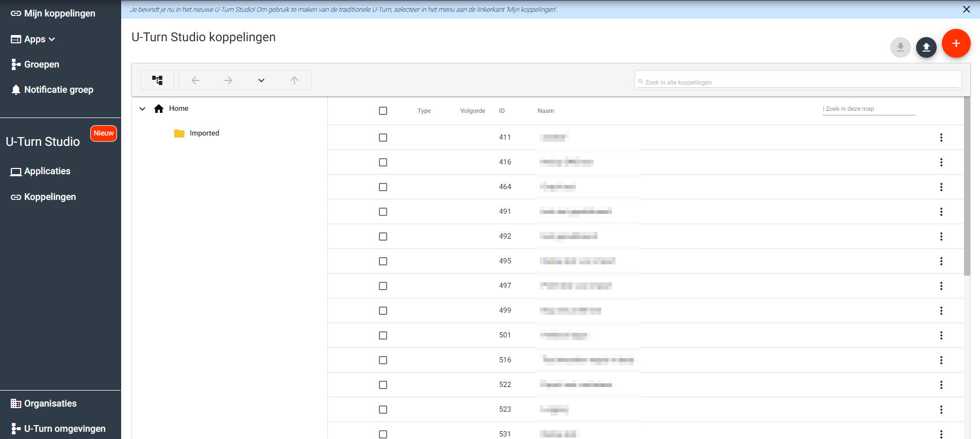This screenshot has height=439, width=980.
Task: Tick the select-all checkbox in header
Action: 383,111
